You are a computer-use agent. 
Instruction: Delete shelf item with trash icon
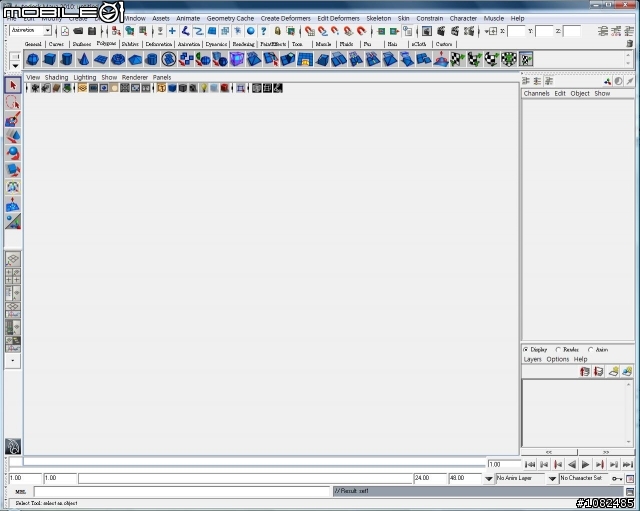[629, 44]
